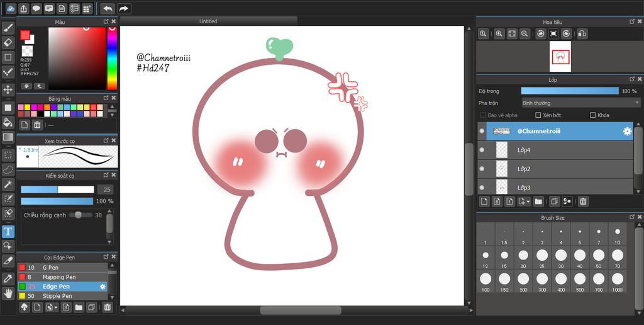Select the Lớp4 layer
This screenshot has width=644, height=325.
[x=555, y=150]
